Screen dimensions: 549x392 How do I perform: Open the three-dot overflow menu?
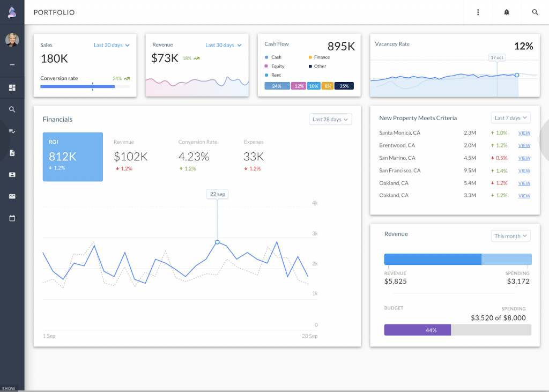478,12
